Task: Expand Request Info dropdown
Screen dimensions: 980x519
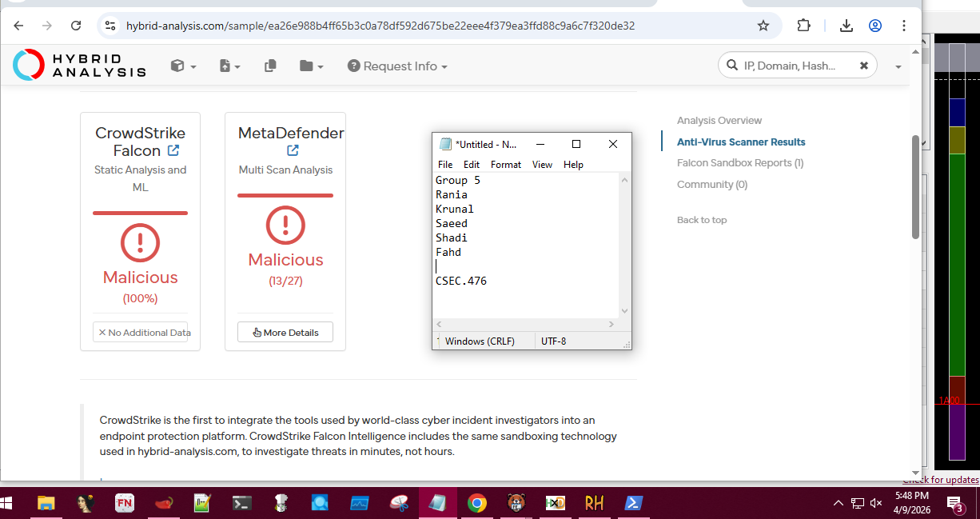Action: [x=397, y=66]
